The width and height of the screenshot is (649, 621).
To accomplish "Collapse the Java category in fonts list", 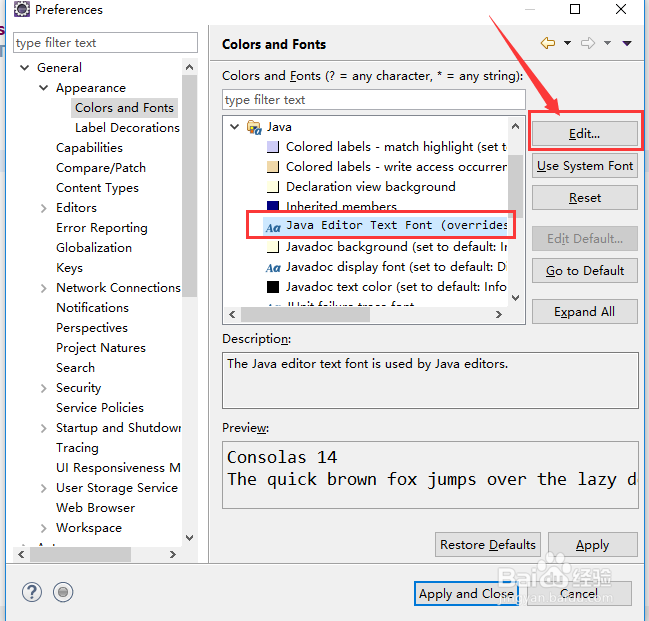I will [x=235, y=127].
